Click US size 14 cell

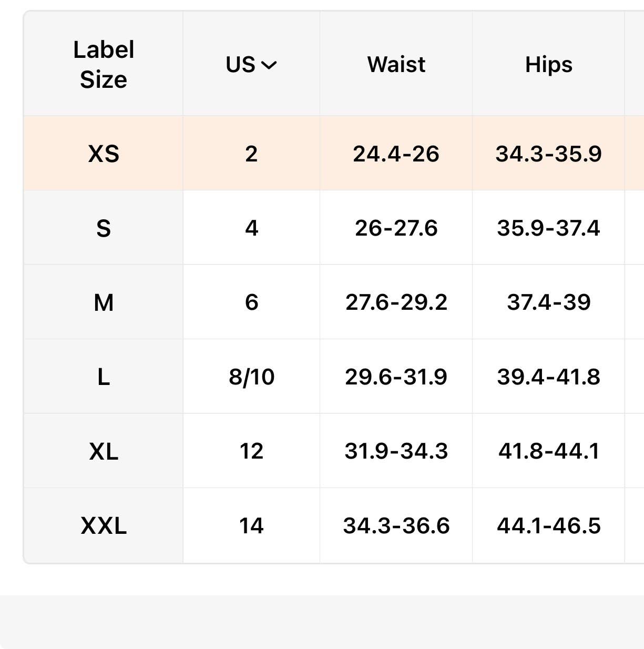click(251, 525)
